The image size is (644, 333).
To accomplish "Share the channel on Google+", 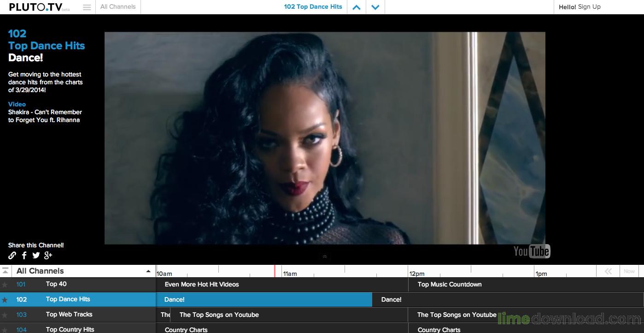I will tap(48, 255).
